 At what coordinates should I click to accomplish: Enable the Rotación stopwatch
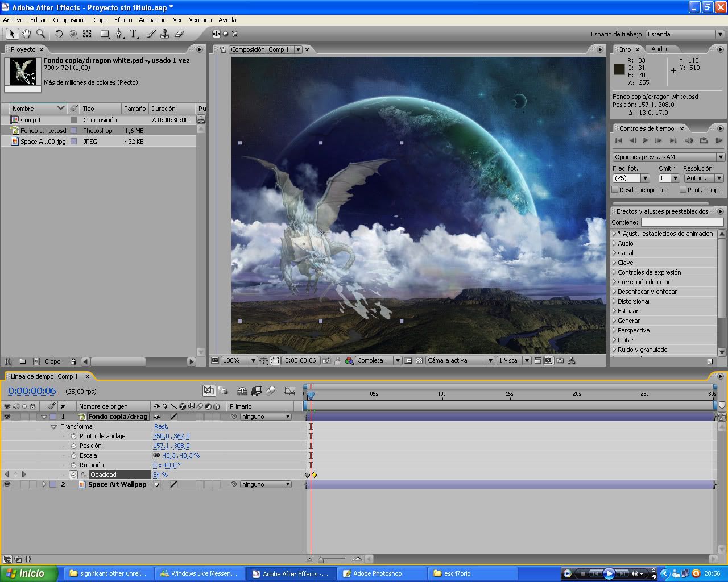pos(73,465)
